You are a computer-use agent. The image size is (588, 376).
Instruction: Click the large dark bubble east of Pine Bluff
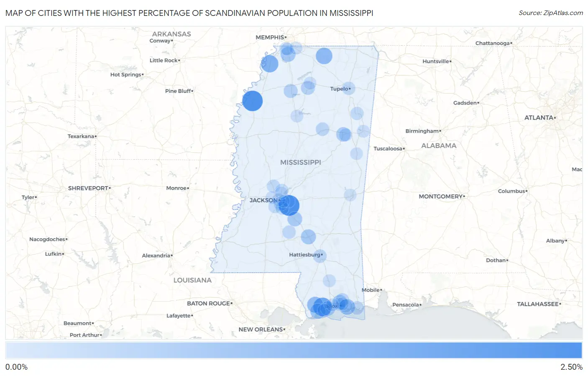click(253, 101)
